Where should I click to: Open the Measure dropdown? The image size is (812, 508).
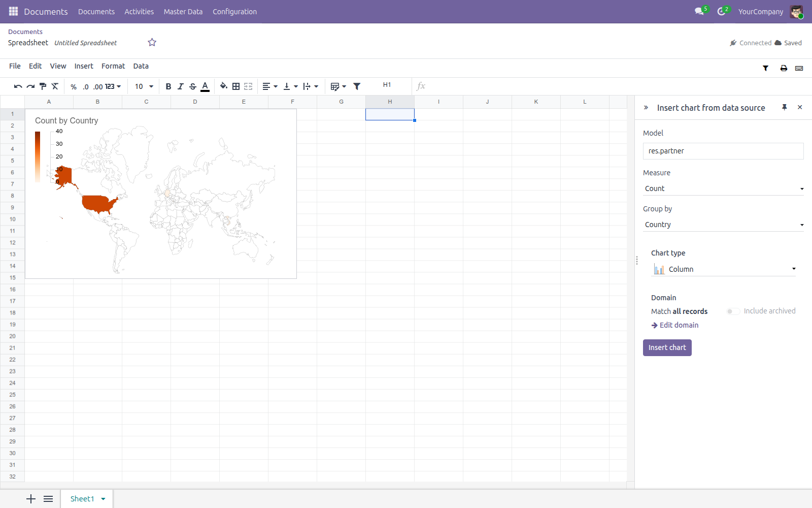[x=723, y=188]
